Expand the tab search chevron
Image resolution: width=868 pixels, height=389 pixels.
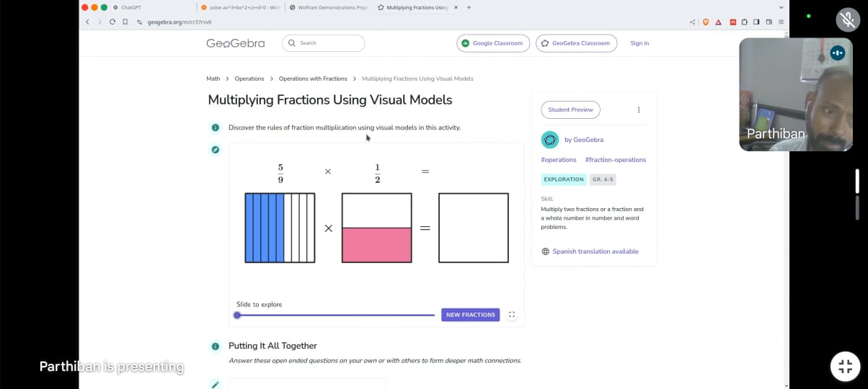(x=781, y=7)
